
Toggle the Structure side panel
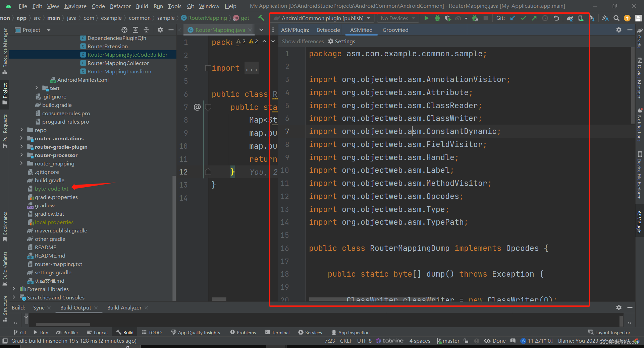click(5, 308)
